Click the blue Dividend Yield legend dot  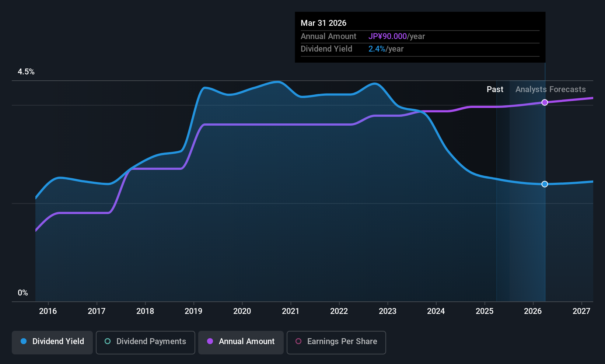(x=24, y=341)
